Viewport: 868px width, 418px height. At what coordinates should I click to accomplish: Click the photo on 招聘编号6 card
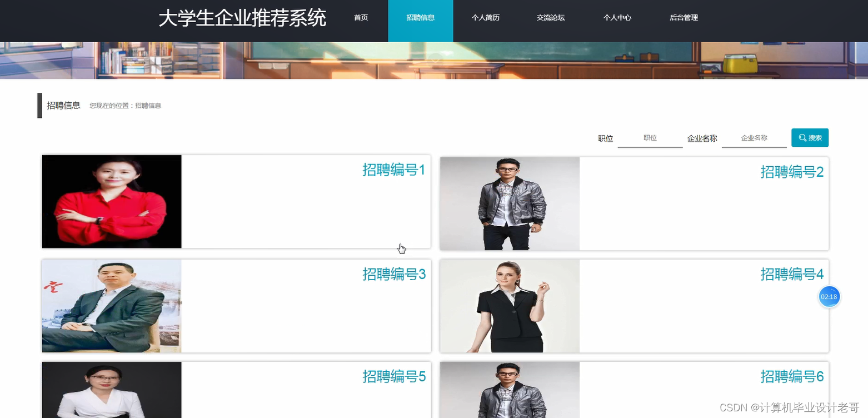tap(510, 390)
